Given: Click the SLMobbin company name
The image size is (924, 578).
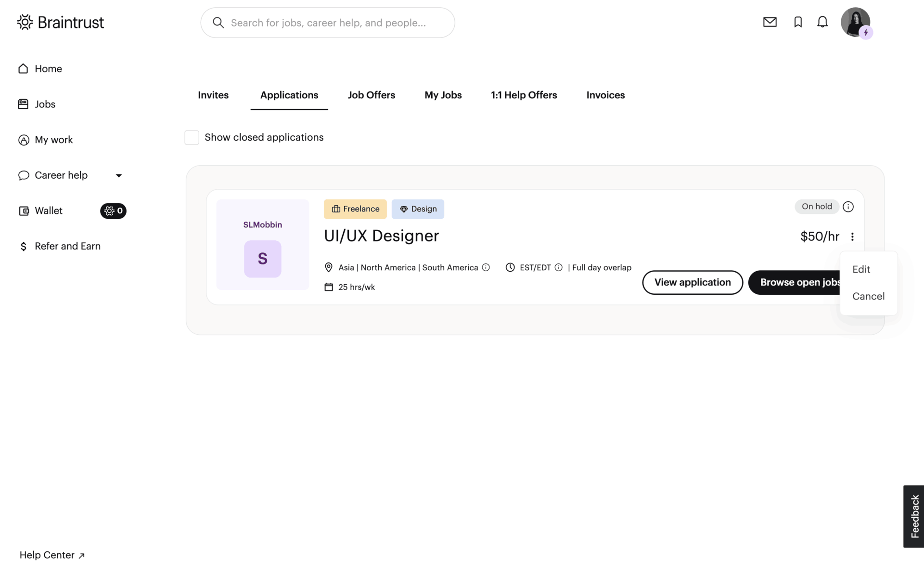Looking at the screenshot, I should (x=263, y=225).
